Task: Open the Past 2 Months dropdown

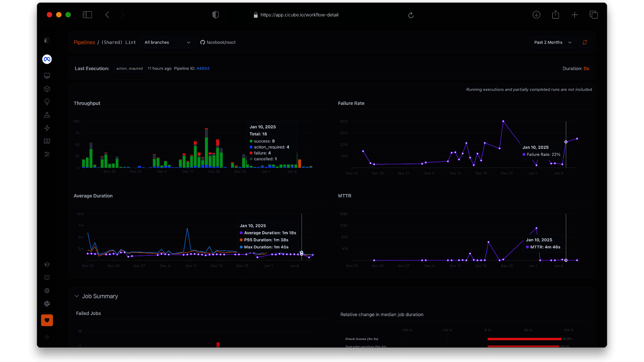Action: pos(552,42)
